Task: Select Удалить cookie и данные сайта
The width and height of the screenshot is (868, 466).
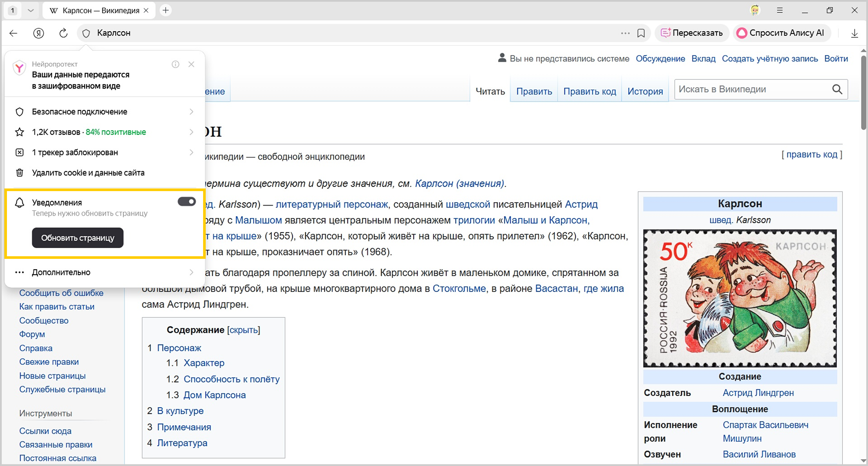Action: [x=88, y=173]
